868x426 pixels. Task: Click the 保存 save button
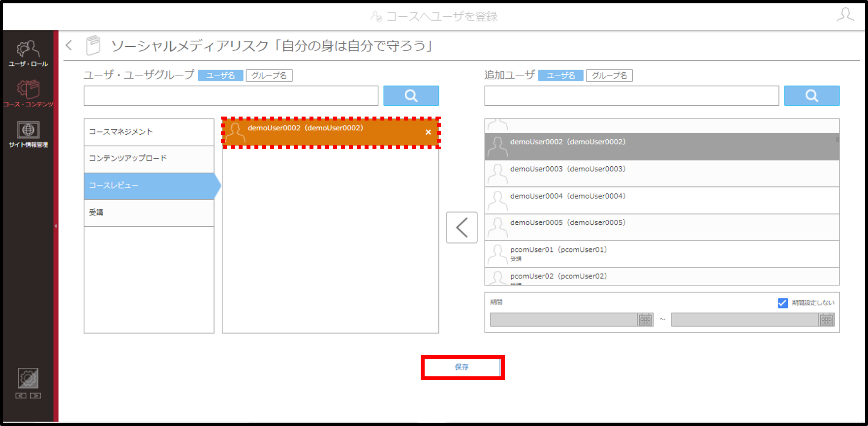(x=462, y=367)
